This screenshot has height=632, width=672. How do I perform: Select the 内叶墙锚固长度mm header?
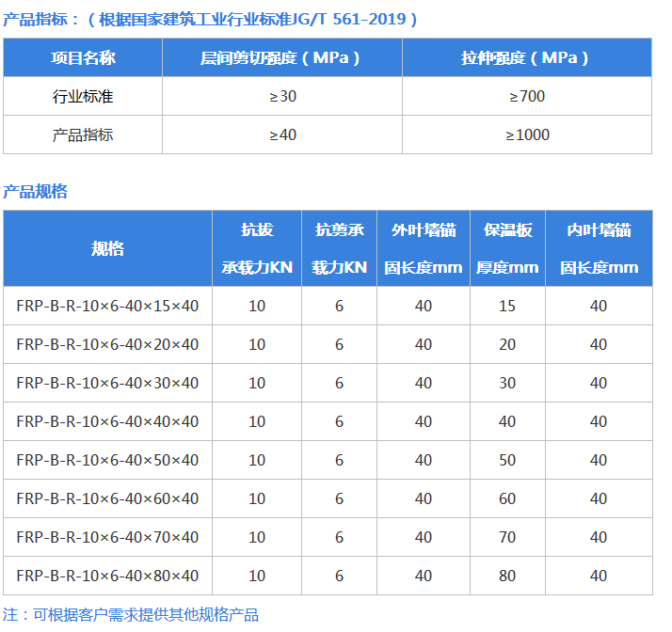pos(599,248)
